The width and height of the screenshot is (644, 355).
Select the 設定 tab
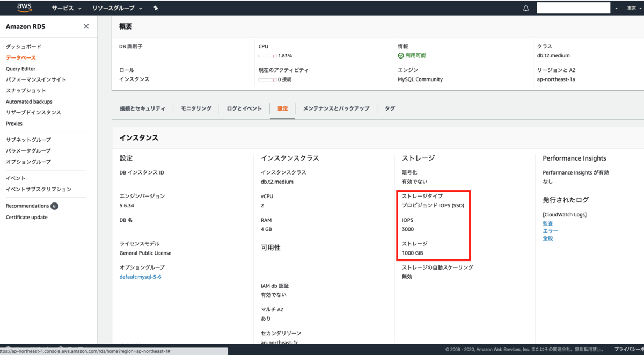tap(282, 108)
